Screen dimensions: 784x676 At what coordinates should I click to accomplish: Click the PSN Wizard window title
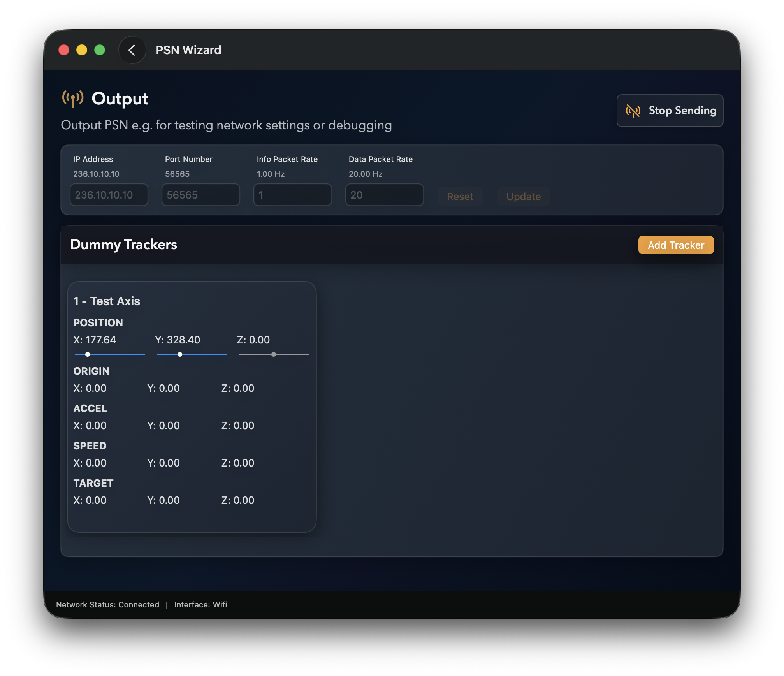click(188, 50)
